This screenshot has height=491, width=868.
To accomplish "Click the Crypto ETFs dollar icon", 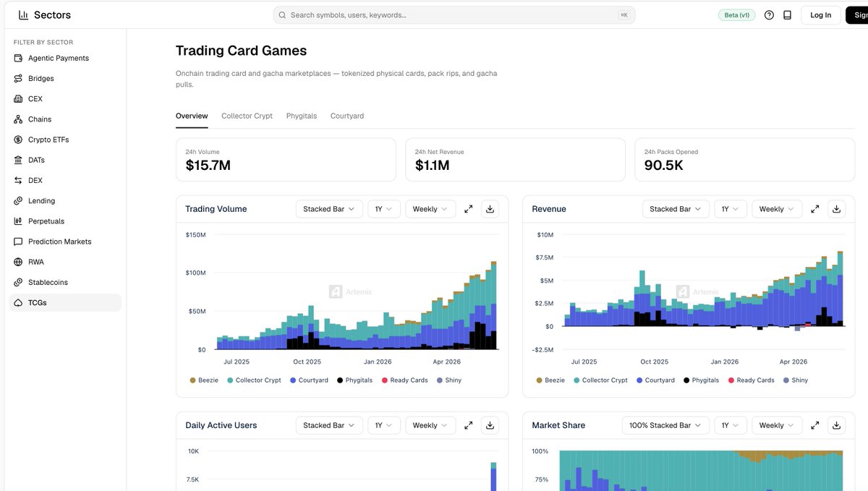I will (x=18, y=140).
